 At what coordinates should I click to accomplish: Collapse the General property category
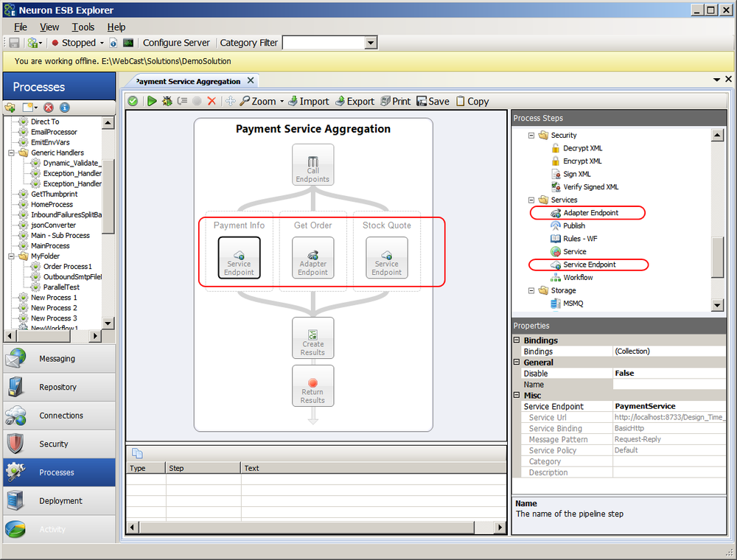[x=517, y=362]
